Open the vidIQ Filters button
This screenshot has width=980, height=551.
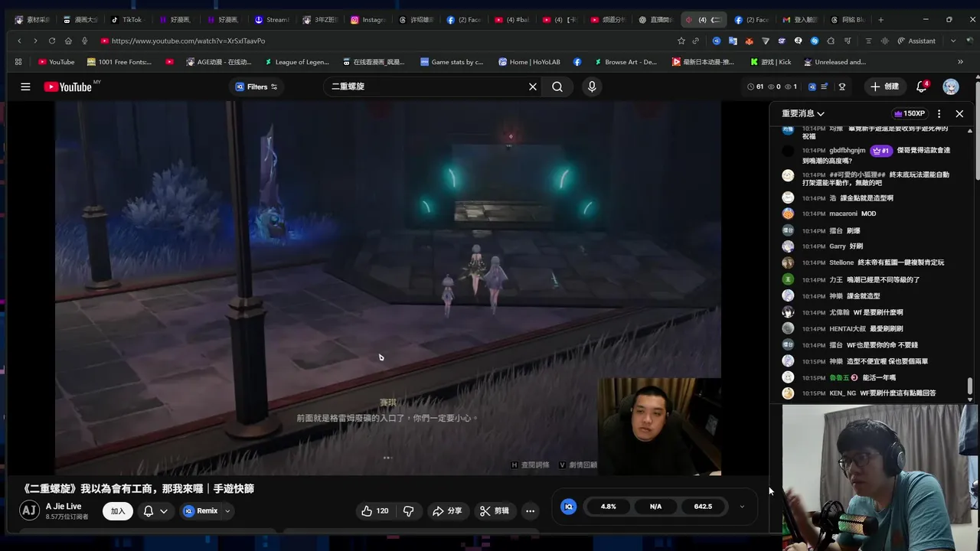256,86
